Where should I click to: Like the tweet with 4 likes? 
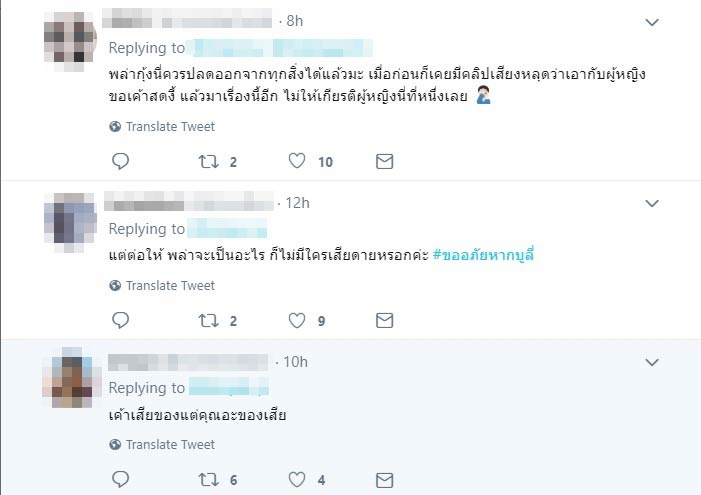pos(297,479)
